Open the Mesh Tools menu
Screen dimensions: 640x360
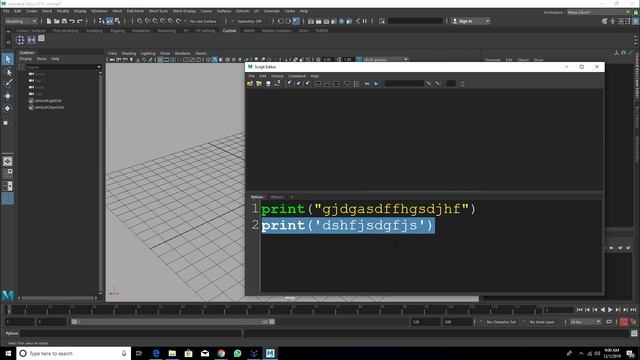(158, 11)
